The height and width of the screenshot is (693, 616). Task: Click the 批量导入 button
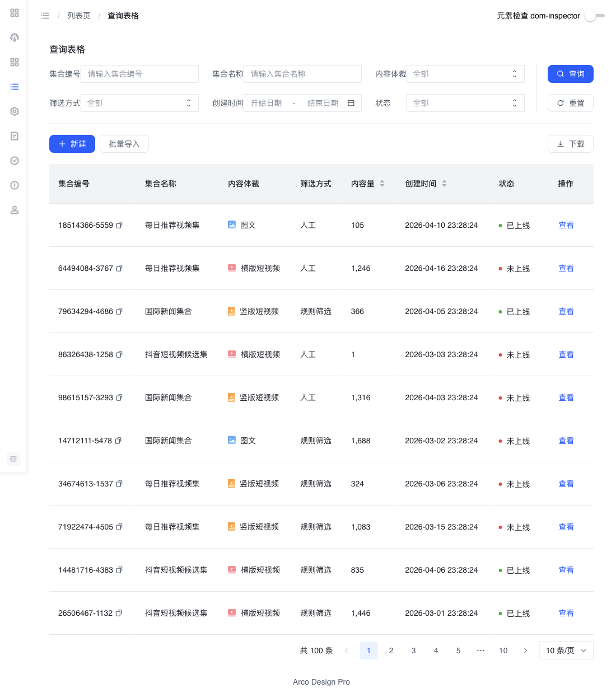124,144
